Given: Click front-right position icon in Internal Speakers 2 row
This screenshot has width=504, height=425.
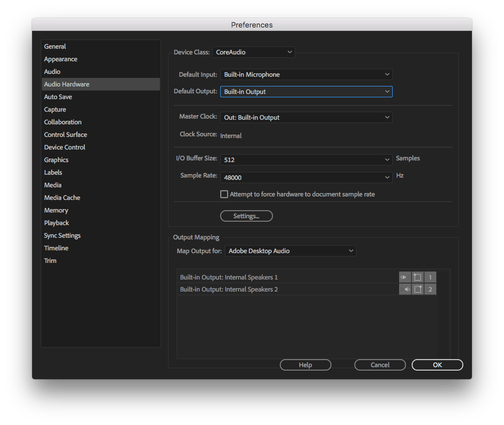Looking at the screenshot, I should click(417, 289).
